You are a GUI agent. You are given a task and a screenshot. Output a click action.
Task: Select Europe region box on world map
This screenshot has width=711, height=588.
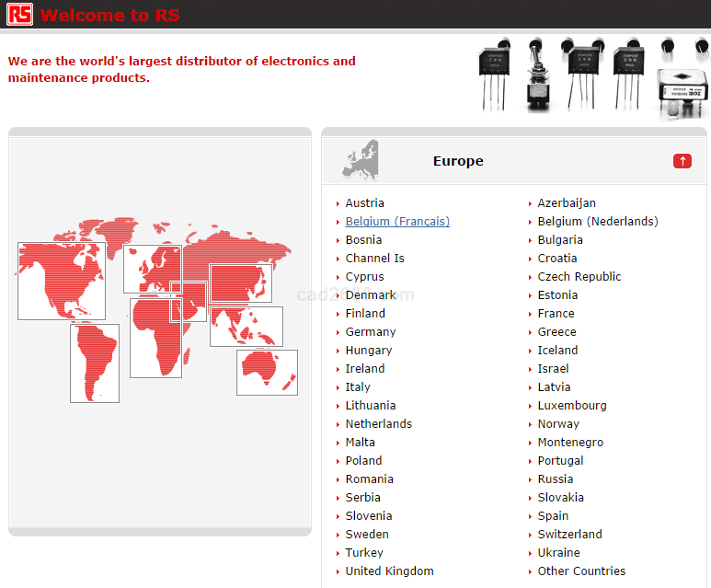[x=152, y=268]
